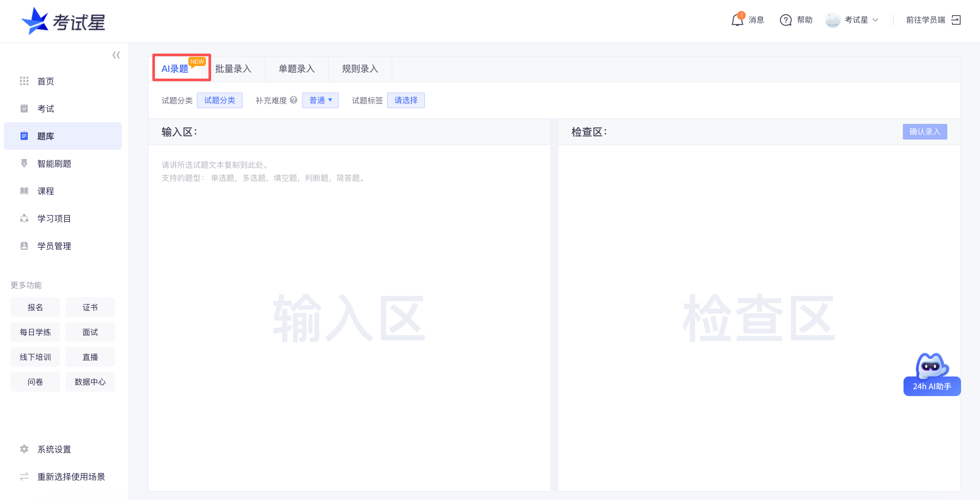The width and height of the screenshot is (980, 500).
Task: Click the 帮助 help icon
Action: (x=785, y=20)
